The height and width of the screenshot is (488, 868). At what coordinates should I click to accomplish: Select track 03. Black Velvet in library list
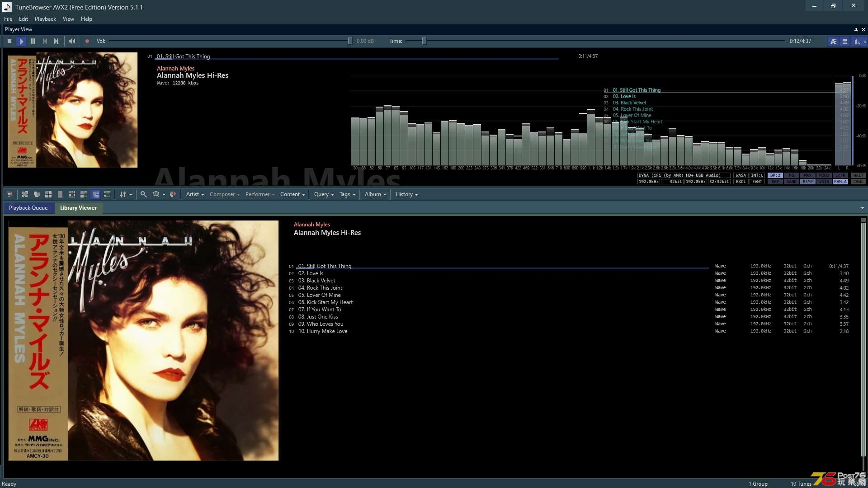(569, 281)
